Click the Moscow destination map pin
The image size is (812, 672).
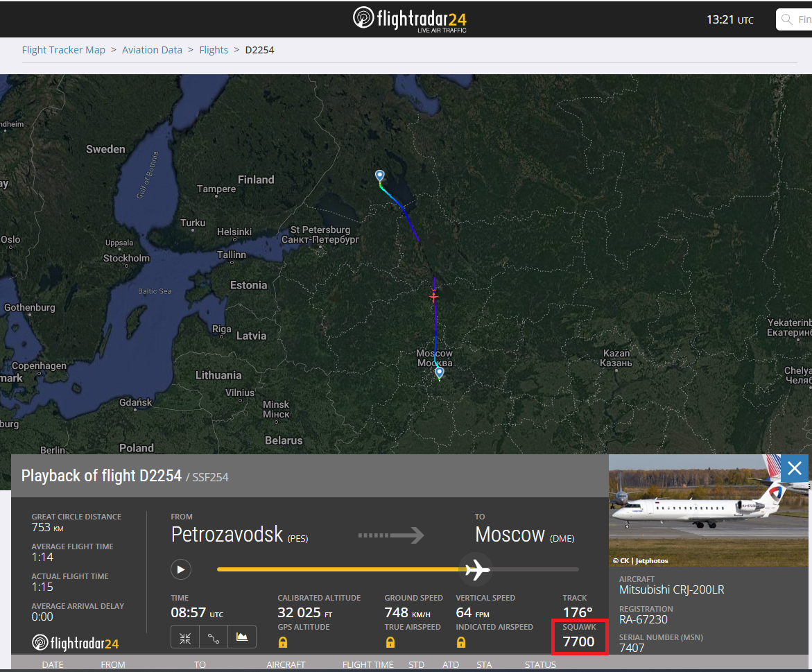(439, 372)
